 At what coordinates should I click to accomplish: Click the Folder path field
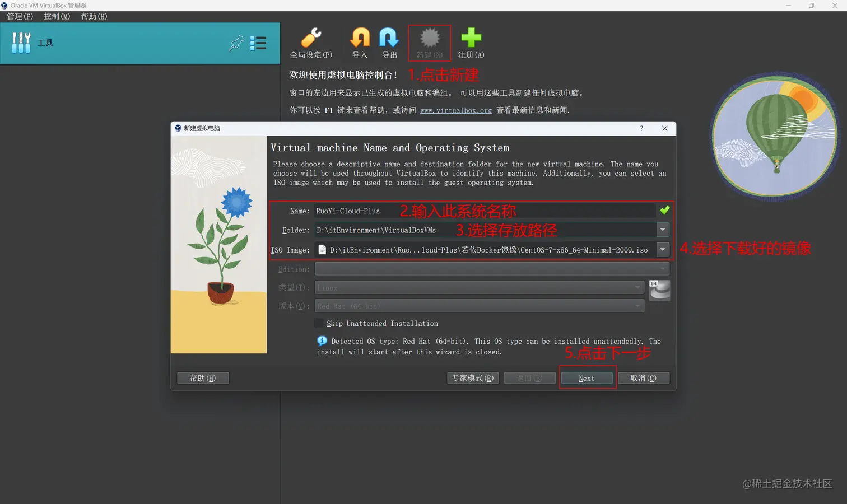pos(485,230)
